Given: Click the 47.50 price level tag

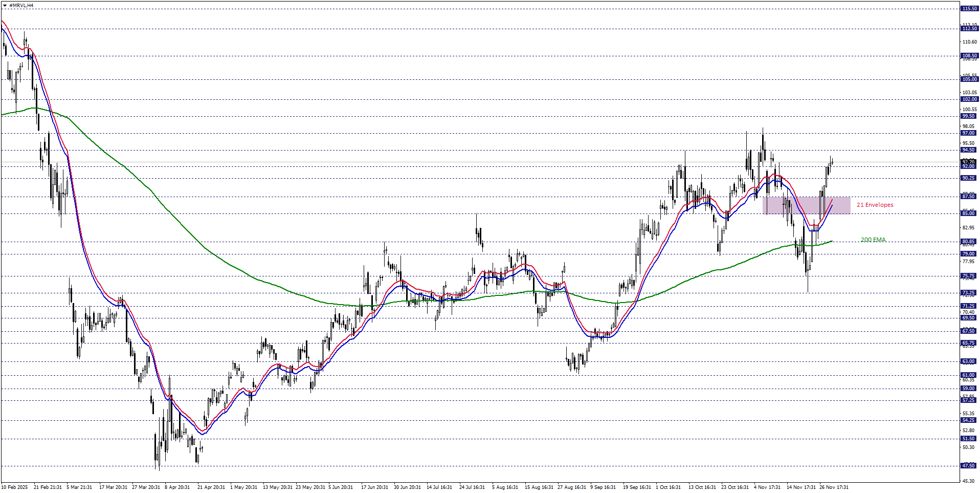Looking at the screenshot, I should click(969, 466).
